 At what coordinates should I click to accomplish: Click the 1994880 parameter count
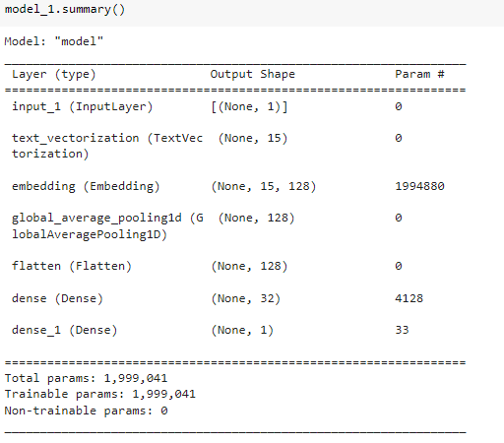coord(419,186)
